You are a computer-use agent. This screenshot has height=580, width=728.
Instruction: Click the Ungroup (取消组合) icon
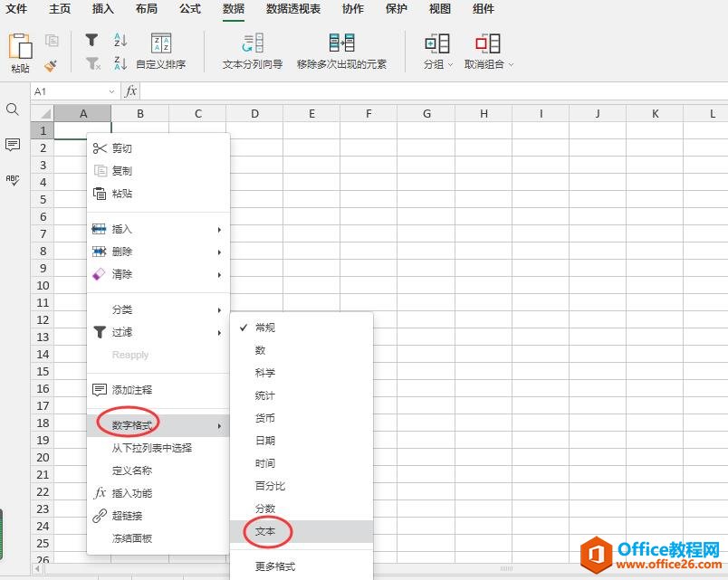(x=488, y=43)
